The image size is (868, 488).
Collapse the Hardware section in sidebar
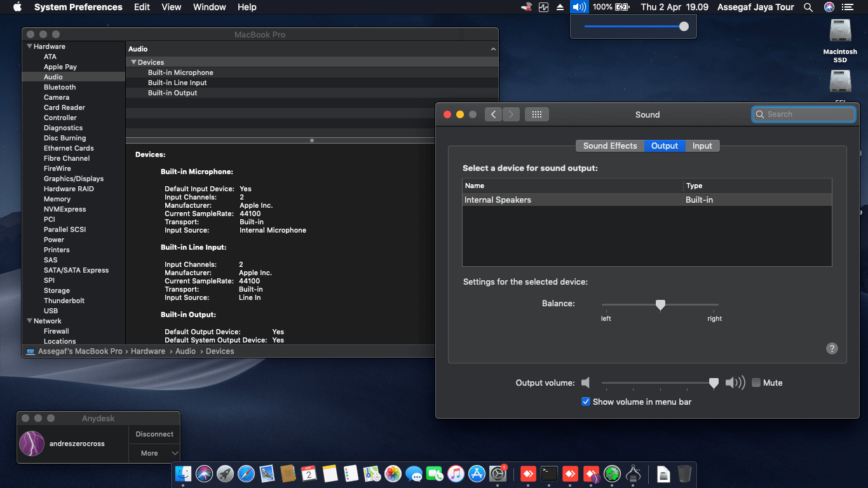pos(29,46)
